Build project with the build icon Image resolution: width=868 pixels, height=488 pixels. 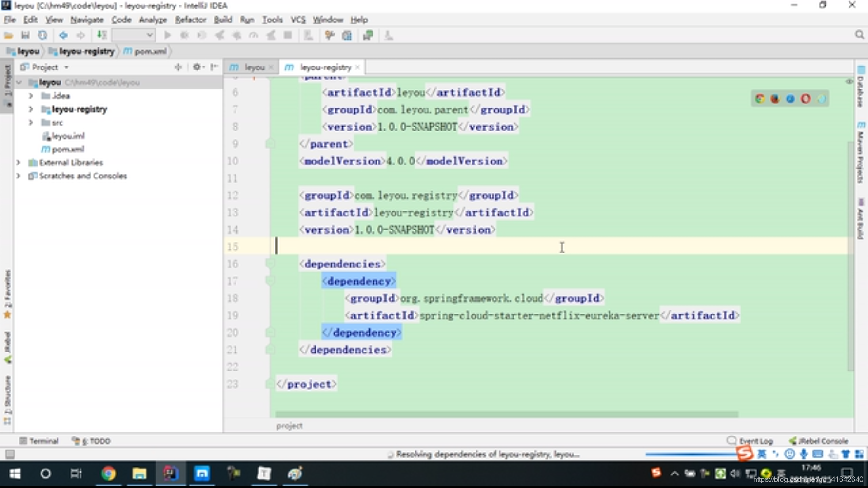tap(102, 35)
